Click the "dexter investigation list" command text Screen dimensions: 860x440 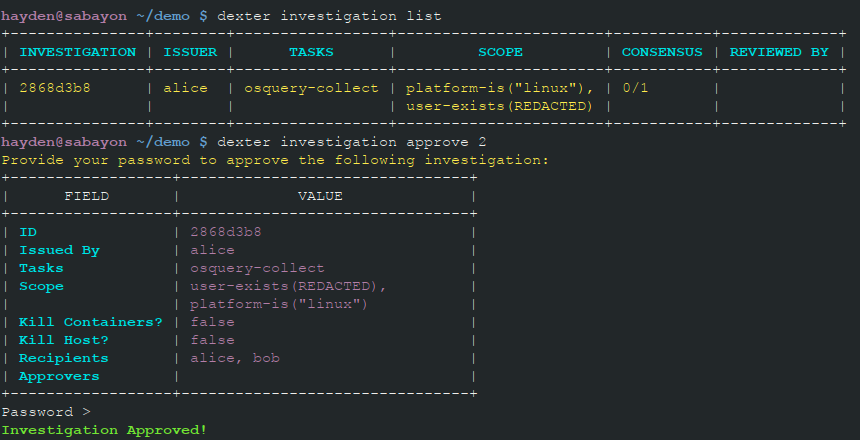click(x=329, y=16)
